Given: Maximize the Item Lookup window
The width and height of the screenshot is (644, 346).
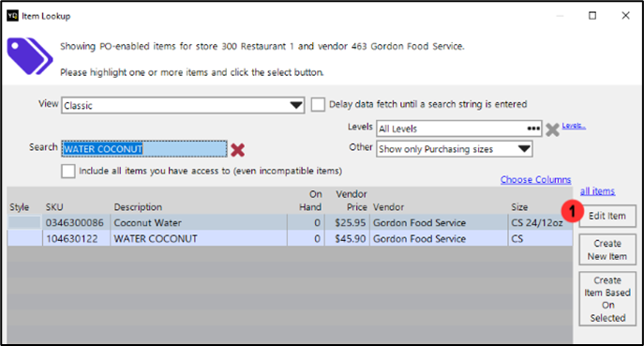Looking at the screenshot, I should click(592, 16).
